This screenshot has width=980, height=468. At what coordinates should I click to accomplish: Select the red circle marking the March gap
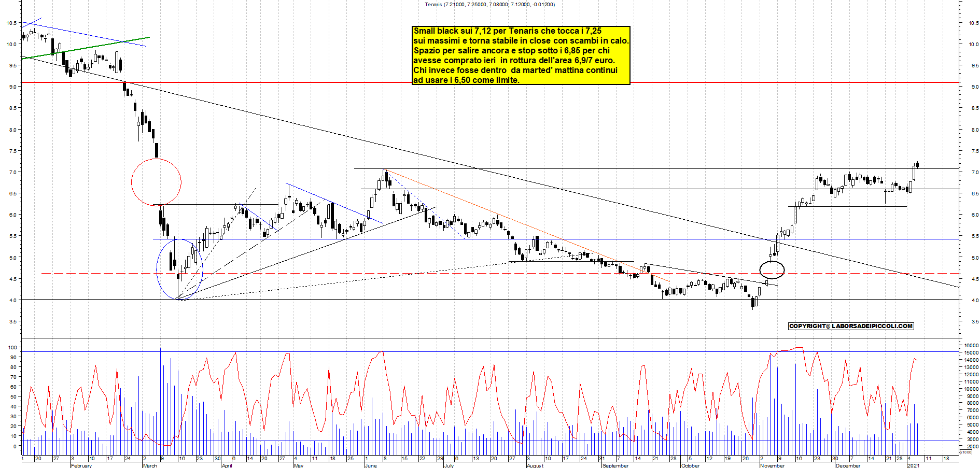(156, 182)
